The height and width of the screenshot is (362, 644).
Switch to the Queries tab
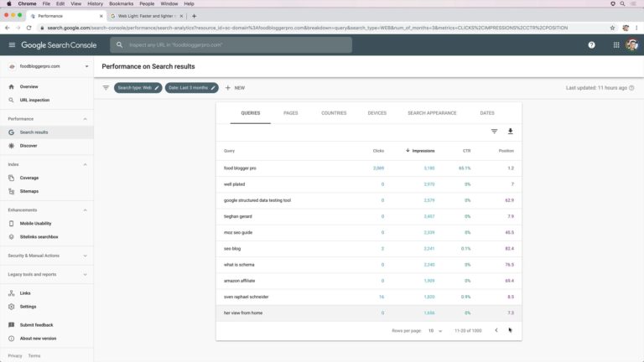click(x=251, y=113)
